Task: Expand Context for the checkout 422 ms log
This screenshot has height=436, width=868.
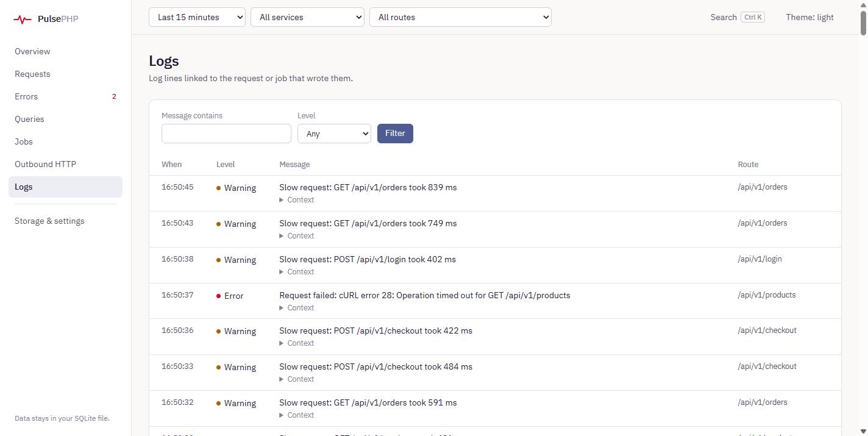Action: pos(297,343)
